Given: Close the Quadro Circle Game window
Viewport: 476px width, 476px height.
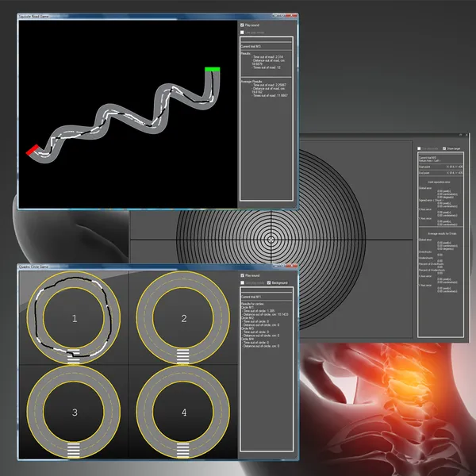Looking at the screenshot, I should (291, 266).
